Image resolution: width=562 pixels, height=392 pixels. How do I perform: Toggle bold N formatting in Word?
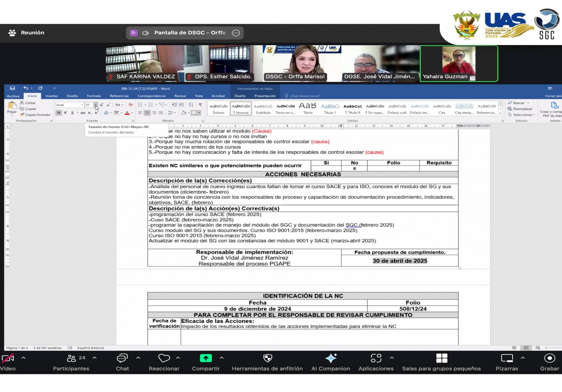[59, 113]
